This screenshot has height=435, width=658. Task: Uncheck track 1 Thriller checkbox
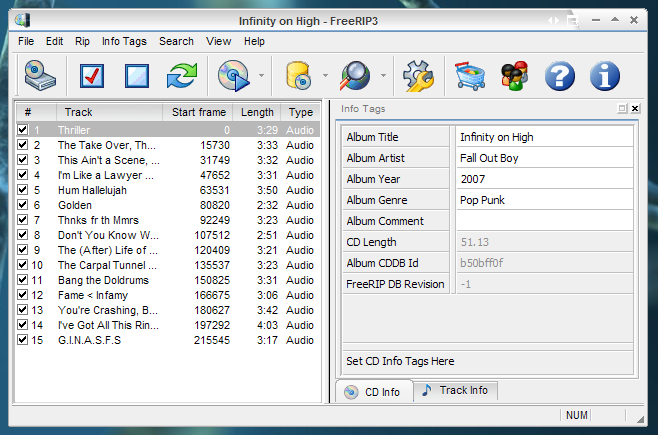23,130
